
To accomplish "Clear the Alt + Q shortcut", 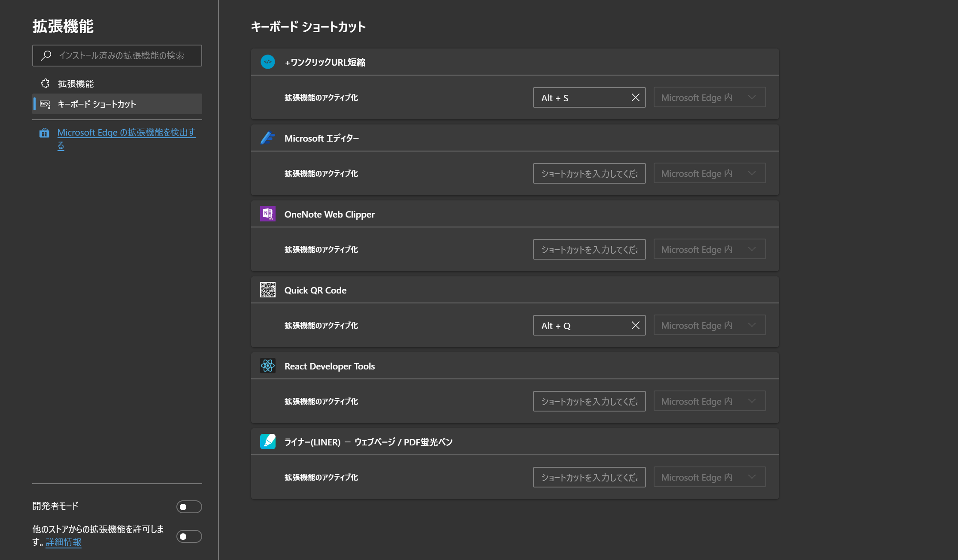I will pos(635,325).
